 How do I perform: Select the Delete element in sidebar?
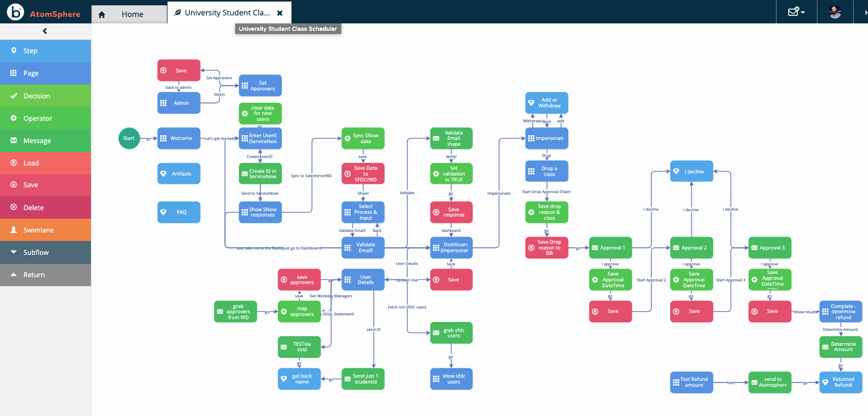click(45, 208)
